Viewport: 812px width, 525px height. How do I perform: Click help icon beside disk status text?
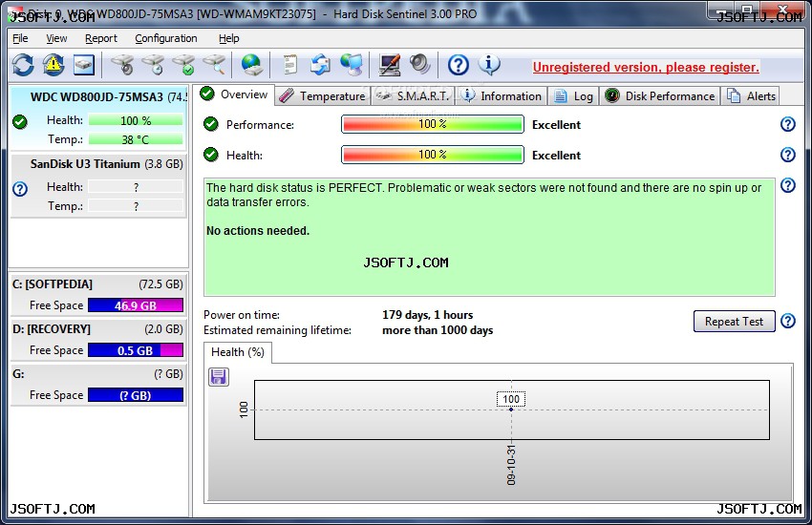(x=788, y=185)
